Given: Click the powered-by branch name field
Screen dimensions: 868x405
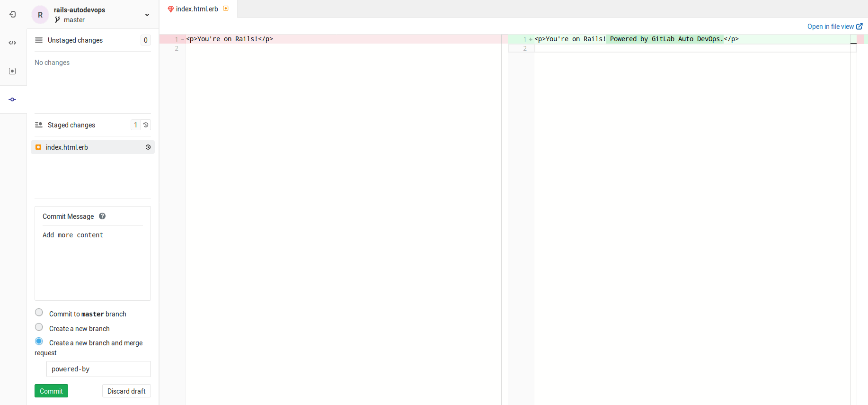Looking at the screenshot, I should (x=98, y=369).
